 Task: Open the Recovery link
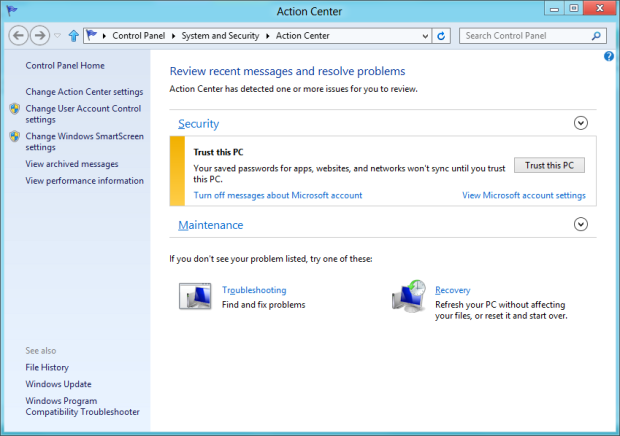coord(453,290)
